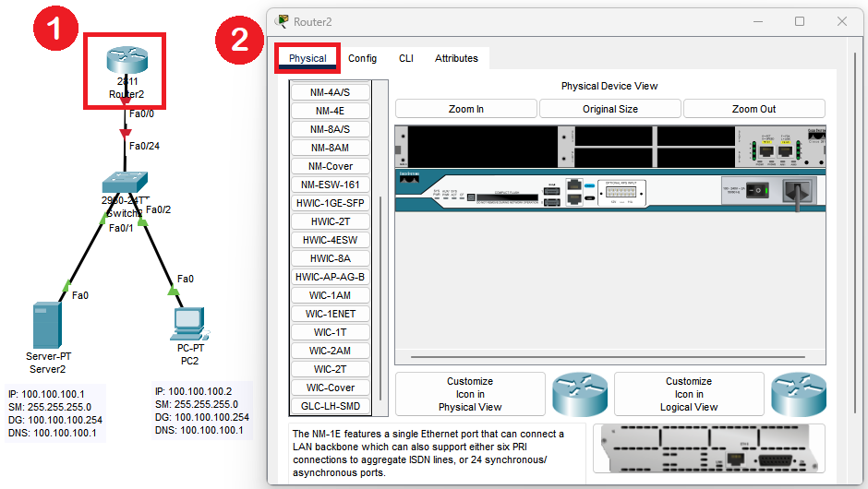Click the Fa0/24 interface label
The width and height of the screenshot is (868, 489).
[144, 146]
